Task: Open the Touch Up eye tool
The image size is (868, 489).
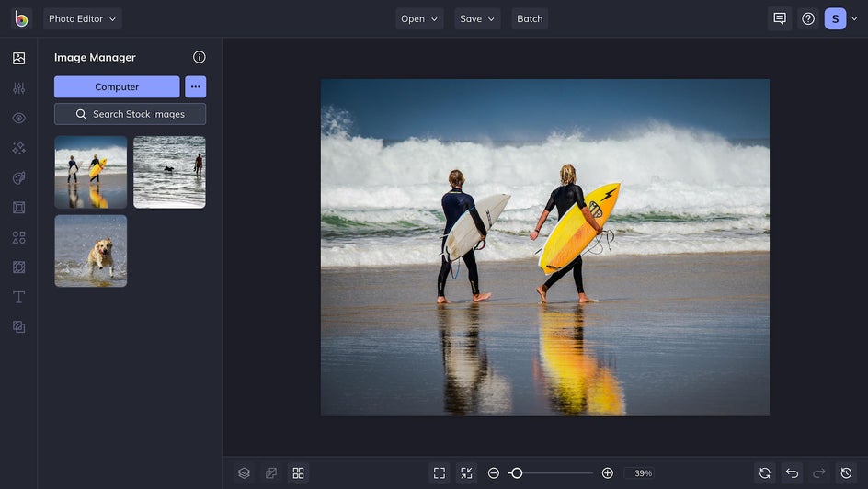Action: pos(18,118)
